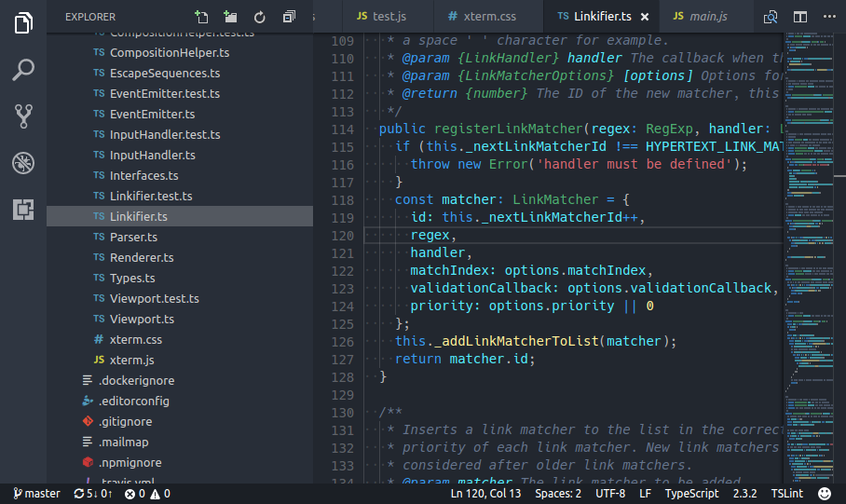846x504 pixels.
Task: Open the Extensions view
Action: coord(23,209)
